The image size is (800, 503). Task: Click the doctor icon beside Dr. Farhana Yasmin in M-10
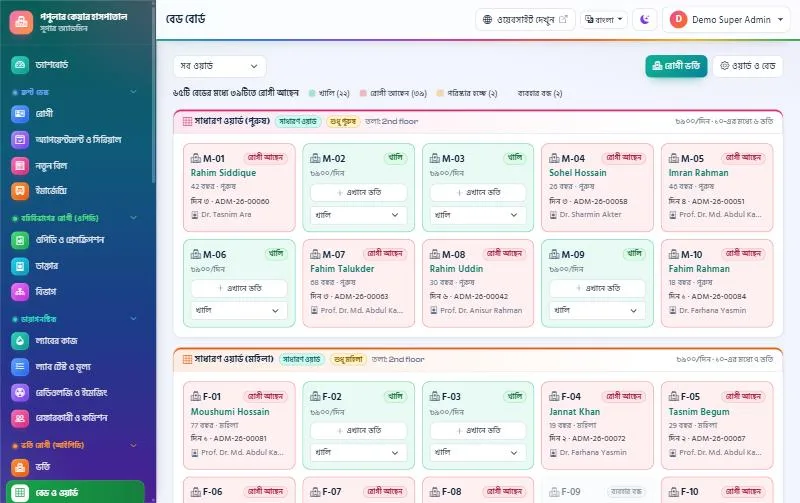[672, 310]
